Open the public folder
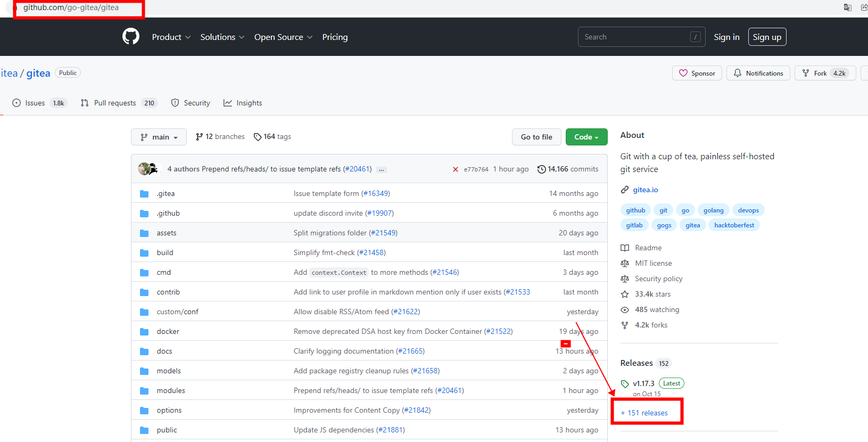Viewport: 868px width, 442px height. click(167, 430)
